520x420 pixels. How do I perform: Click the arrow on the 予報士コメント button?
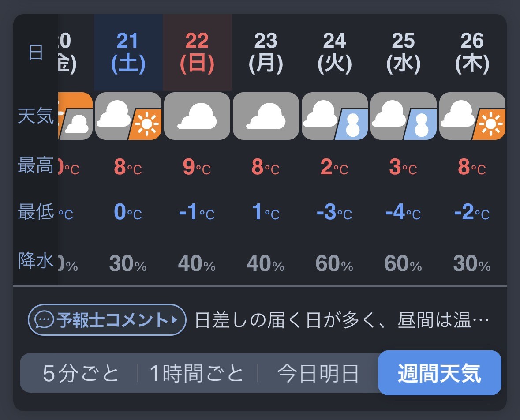pyautogui.click(x=175, y=320)
